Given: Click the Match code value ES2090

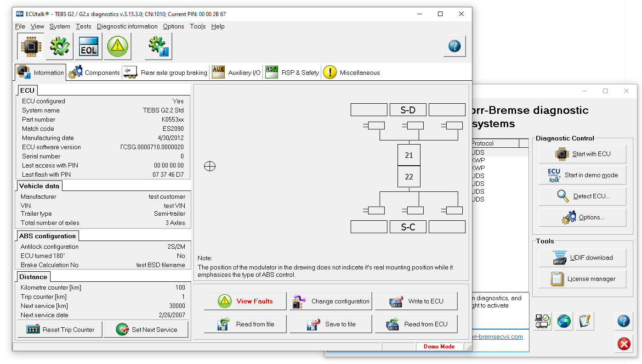Looking at the screenshot, I should pos(173,129).
